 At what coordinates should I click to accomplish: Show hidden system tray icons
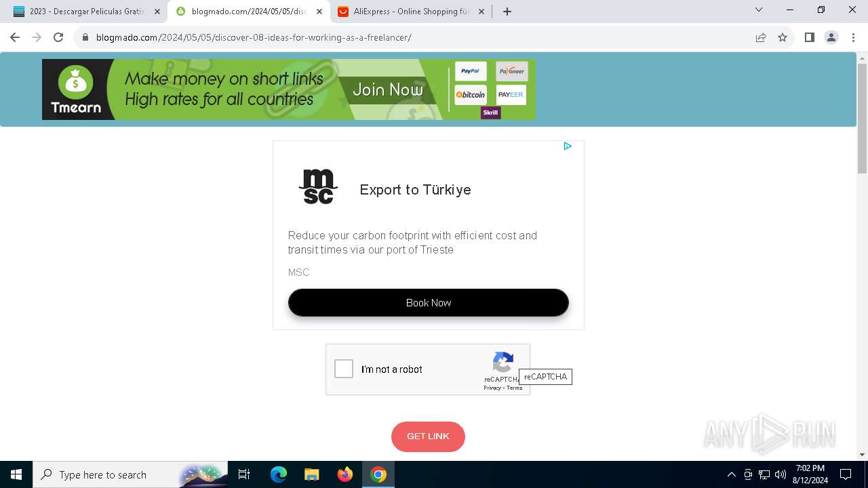(731, 474)
